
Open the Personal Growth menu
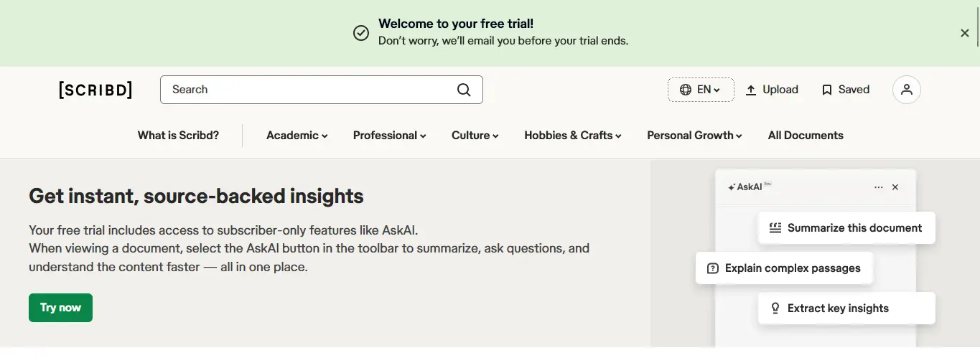(695, 136)
